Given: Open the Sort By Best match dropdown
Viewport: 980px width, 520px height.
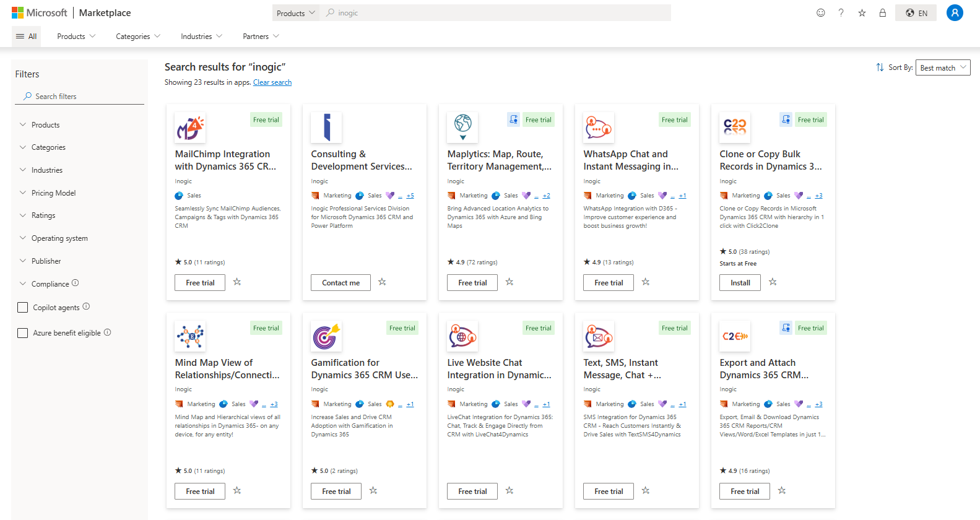Looking at the screenshot, I should 942,68.
